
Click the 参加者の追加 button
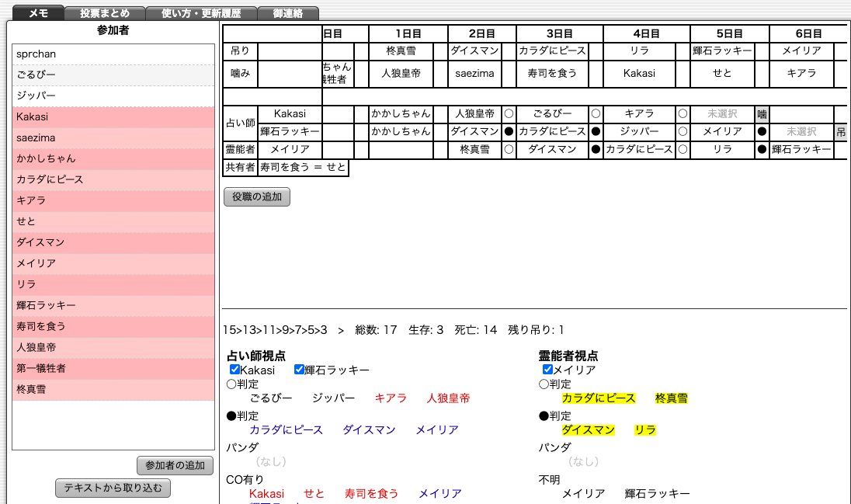pos(175,465)
